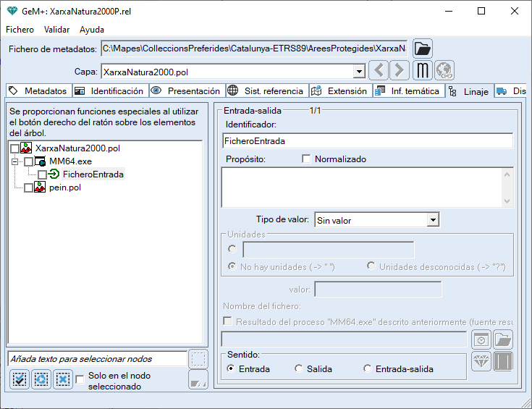Expand the Capa layer dropdown

[358, 72]
